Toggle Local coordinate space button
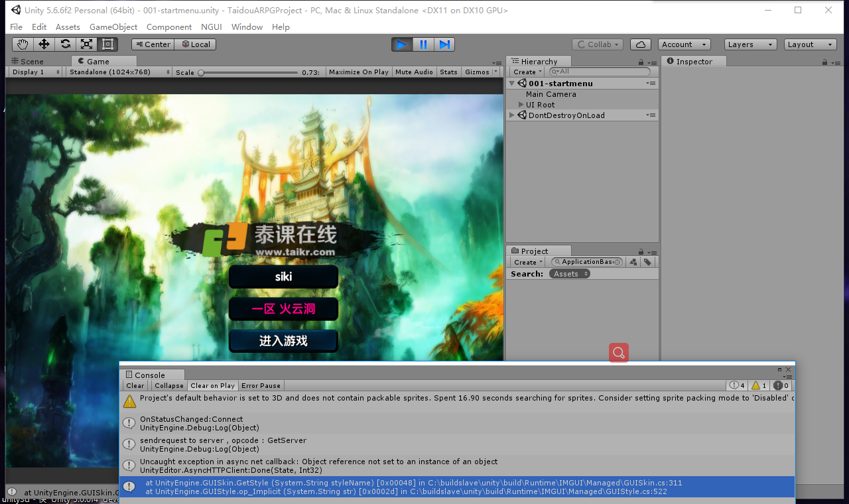 click(195, 44)
